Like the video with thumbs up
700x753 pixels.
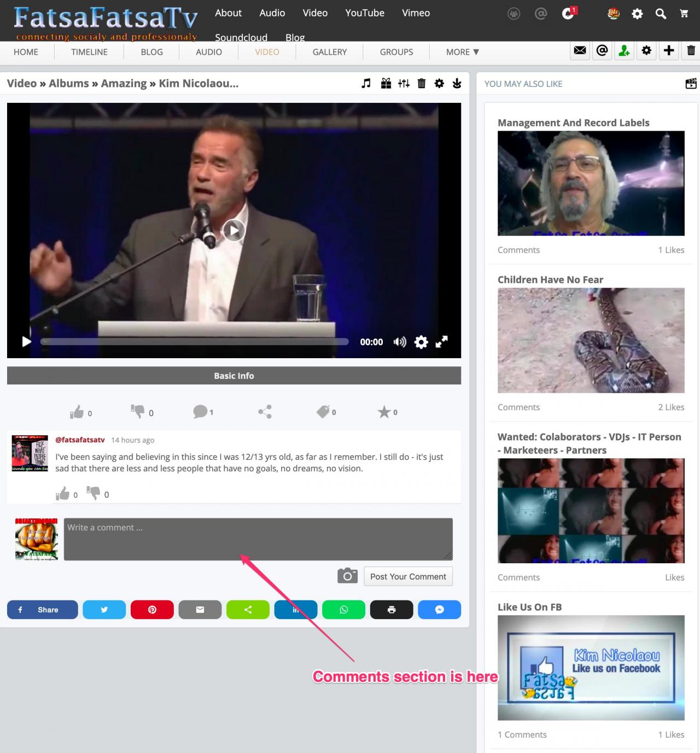pos(77,412)
